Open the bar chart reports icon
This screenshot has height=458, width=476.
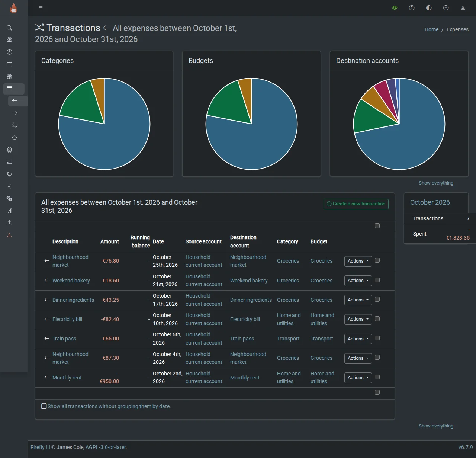point(9,211)
